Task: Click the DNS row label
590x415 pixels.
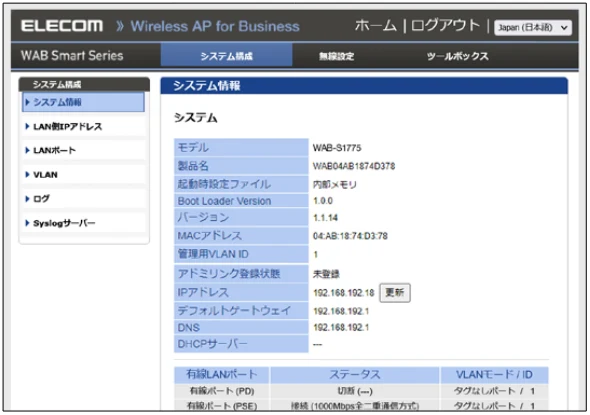Action: (189, 328)
